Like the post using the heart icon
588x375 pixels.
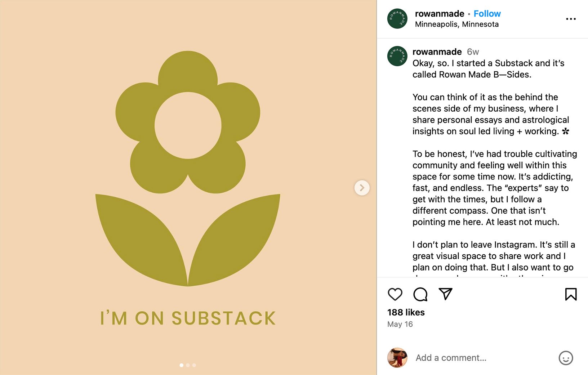(x=395, y=294)
